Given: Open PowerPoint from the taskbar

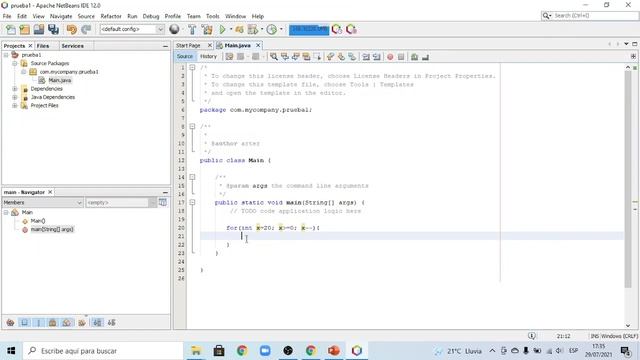Looking at the screenshot, I should 334,351.
